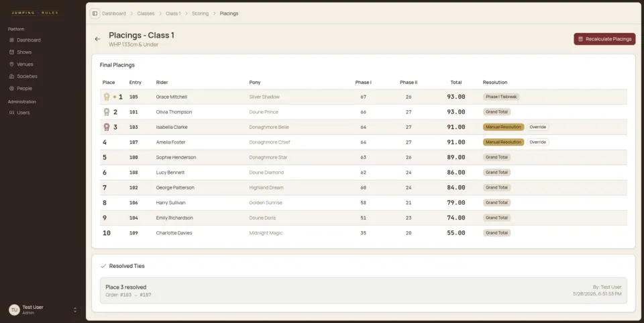Click pony Golden Sunrise
This screenshot has width=644, height=323.
(266, 203)
